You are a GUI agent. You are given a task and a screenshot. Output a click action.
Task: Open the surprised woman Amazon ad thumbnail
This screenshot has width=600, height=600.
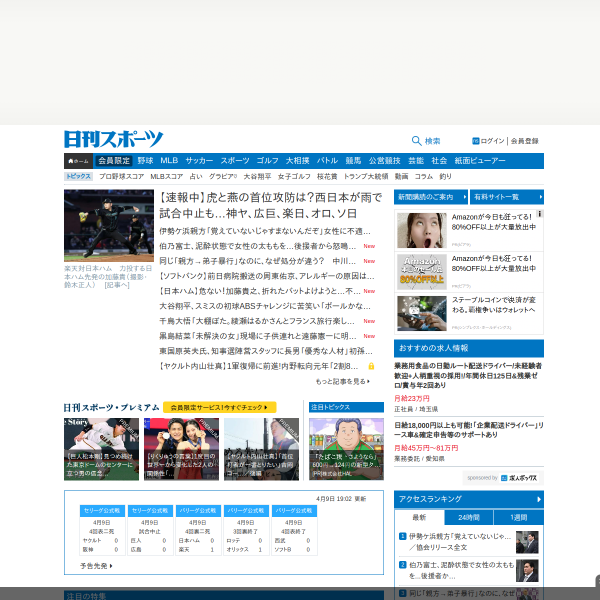coord(422,230)
